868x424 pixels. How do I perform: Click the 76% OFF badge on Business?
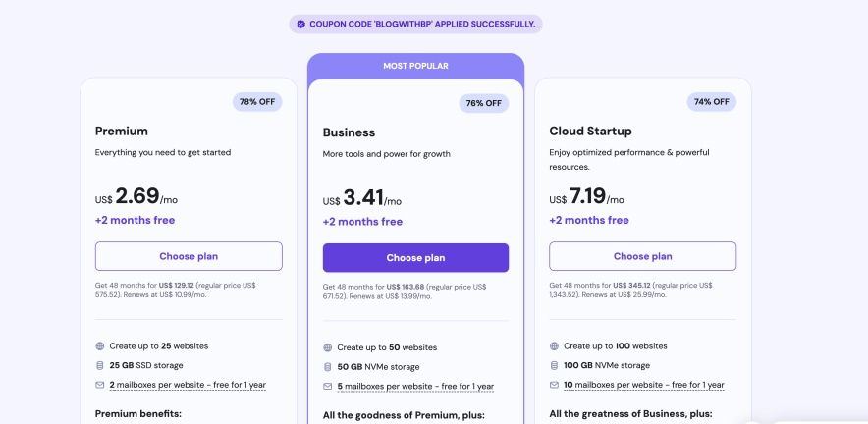484,103
